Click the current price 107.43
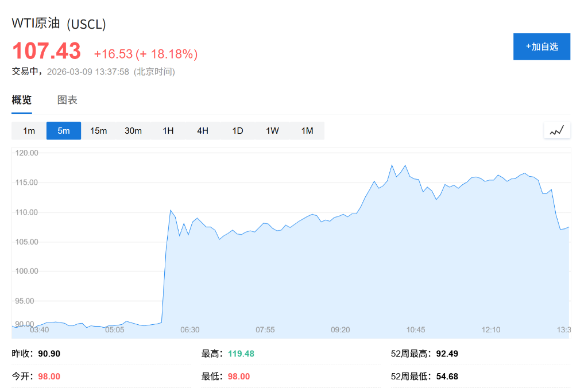The width and height of the screenshot is (588, 392). [47, 51]
